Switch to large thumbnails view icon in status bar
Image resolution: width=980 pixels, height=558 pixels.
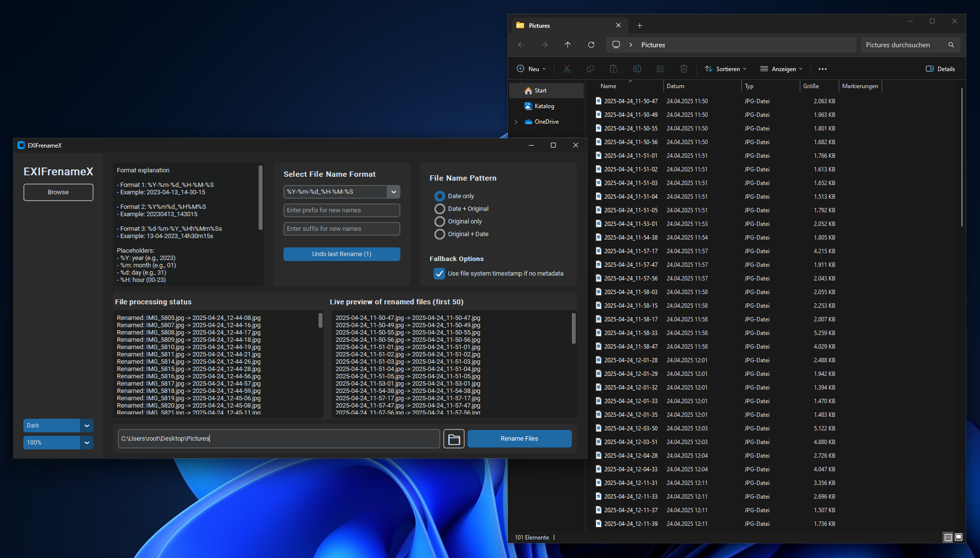(959, 537)
